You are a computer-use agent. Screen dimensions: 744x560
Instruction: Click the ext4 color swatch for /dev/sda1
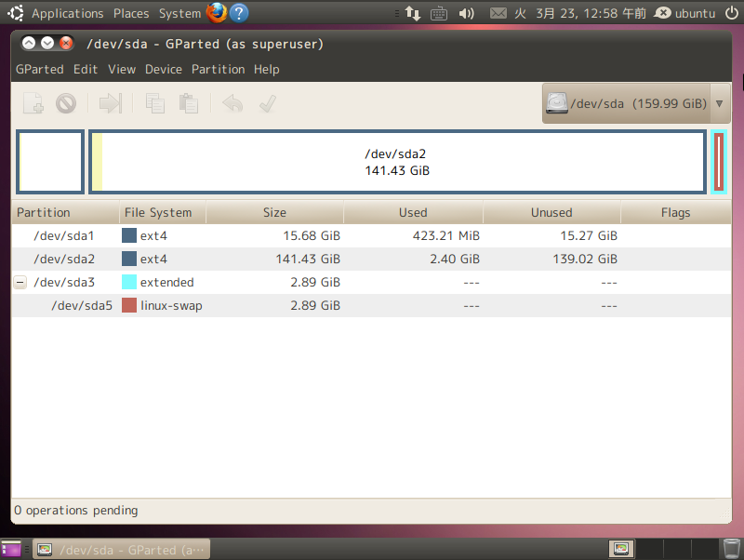129,236
